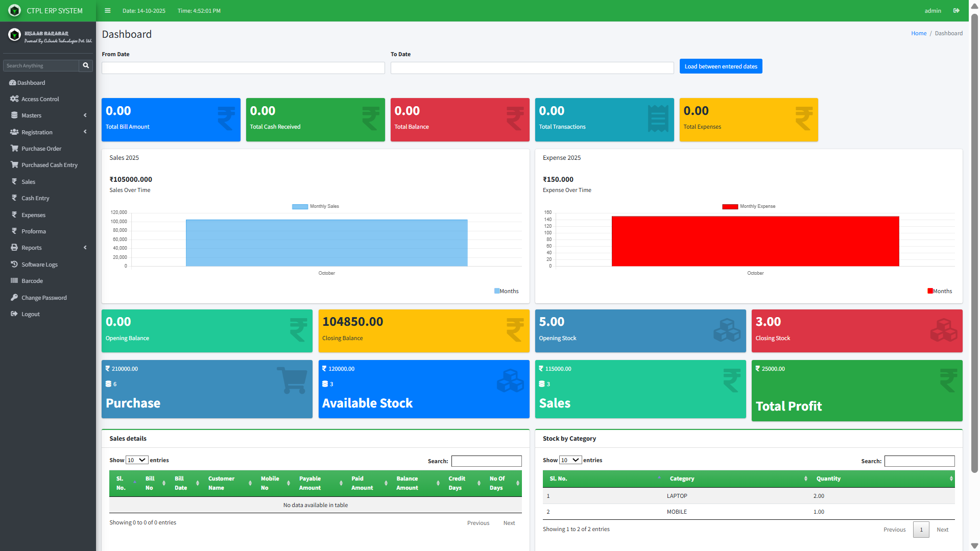Image resolution: width=980 pixels, height=551 pixels.
Task: Sort Stock by Category table by Quantity
Action: click(883, 479)
